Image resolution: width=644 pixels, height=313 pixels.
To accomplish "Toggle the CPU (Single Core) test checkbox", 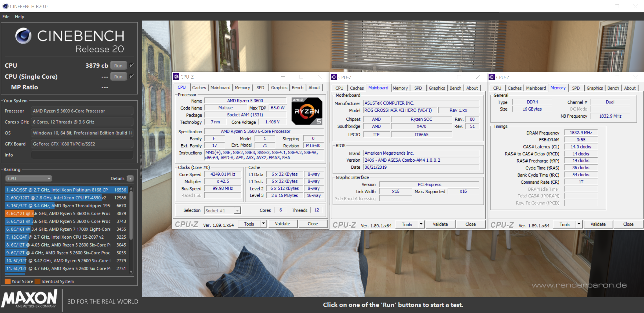I will (132, 76).
